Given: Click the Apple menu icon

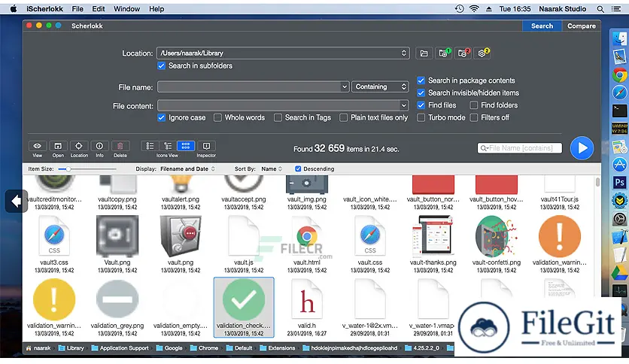Looking at the screenshot, I should point(14,9).
